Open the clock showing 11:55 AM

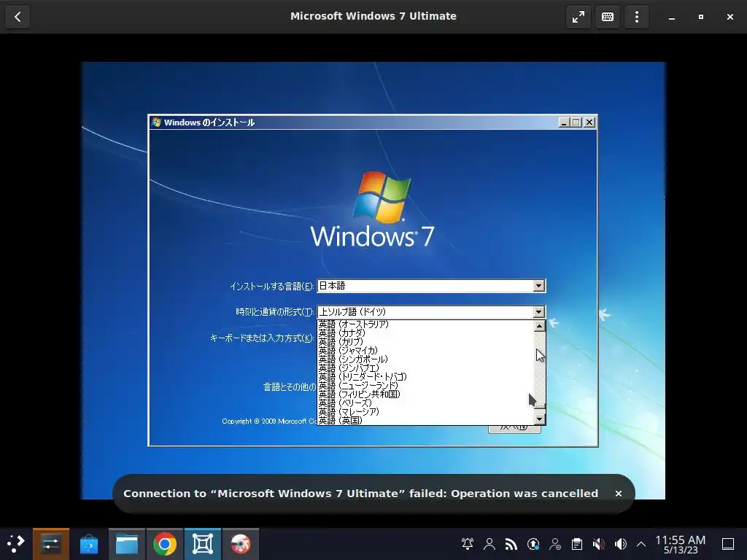(x=681, y=545)
